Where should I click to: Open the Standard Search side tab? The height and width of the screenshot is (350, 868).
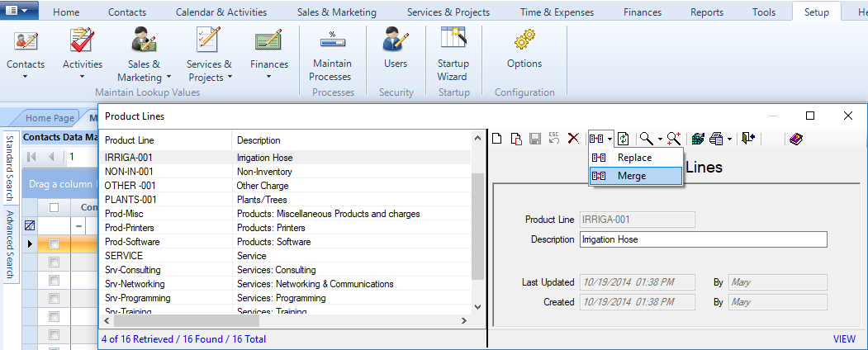(x=10, y=168)
